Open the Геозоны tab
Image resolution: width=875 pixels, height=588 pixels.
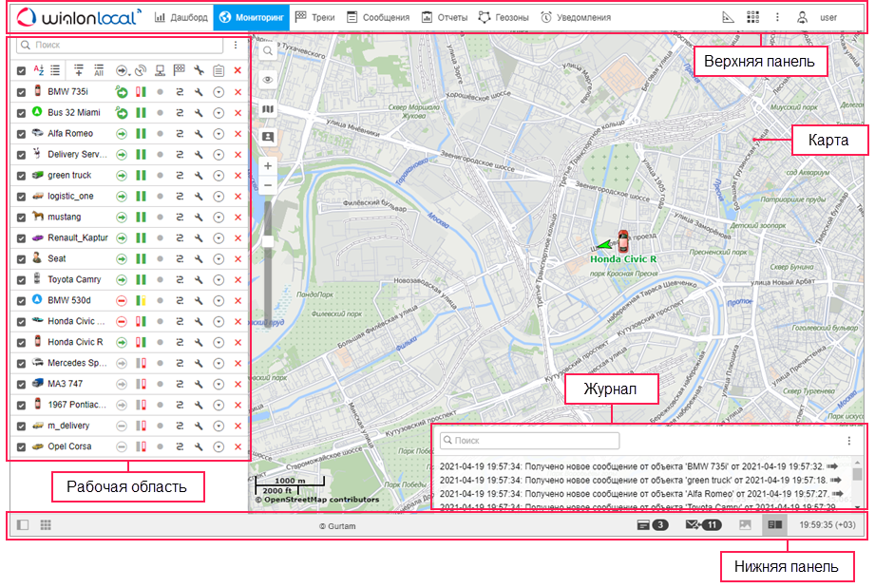(x=504, y=17)
